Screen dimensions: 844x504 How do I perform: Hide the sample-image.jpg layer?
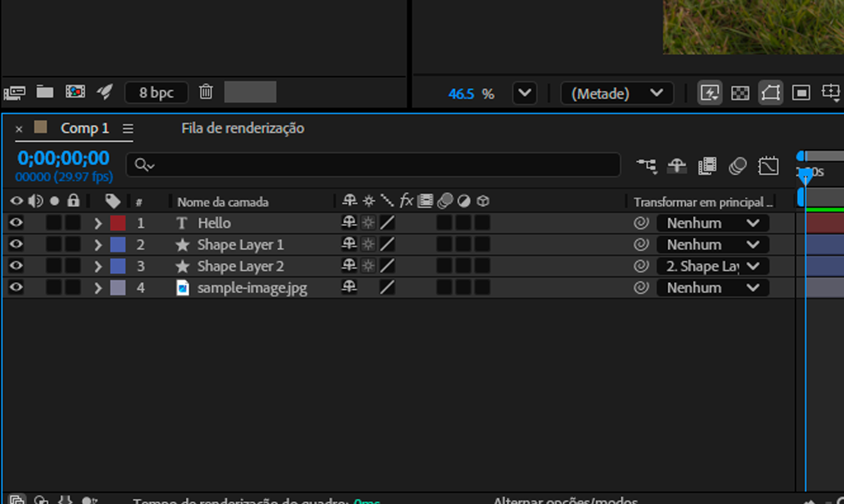click(16, 287)
